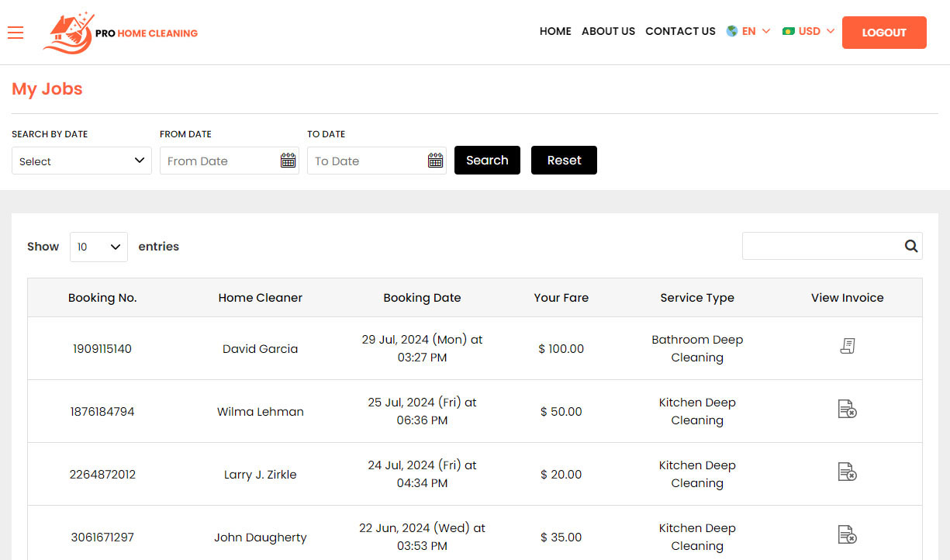950x560 pixels.
Task: Click the LOGOUT button
Action: pyautogui.click(x=884, y=33)
